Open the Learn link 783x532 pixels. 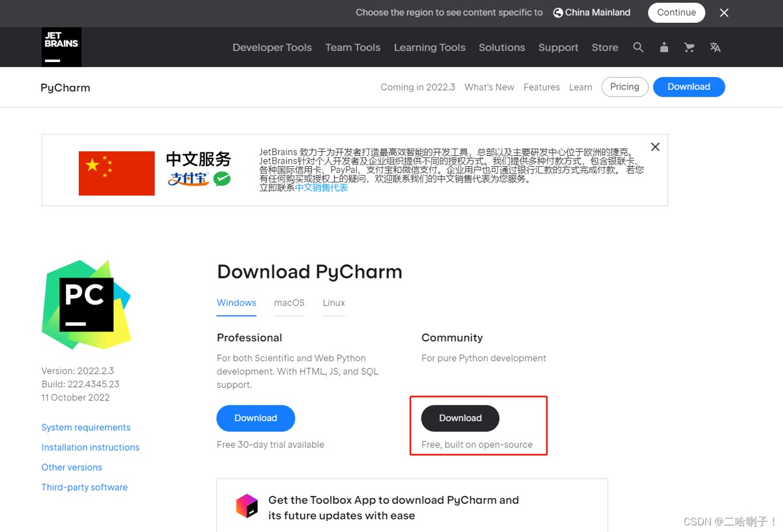581,87
